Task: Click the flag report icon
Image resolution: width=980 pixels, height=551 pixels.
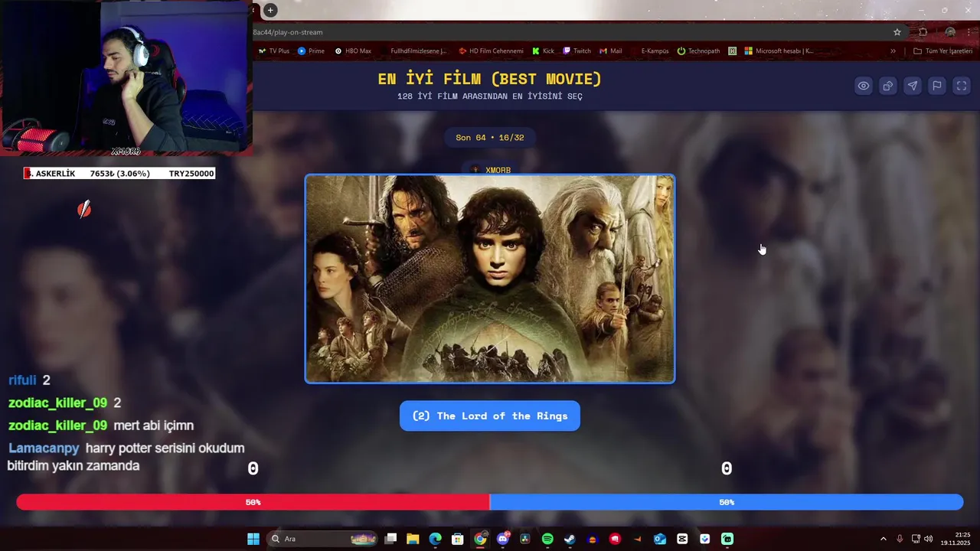Action: click(x=937, y=86)
